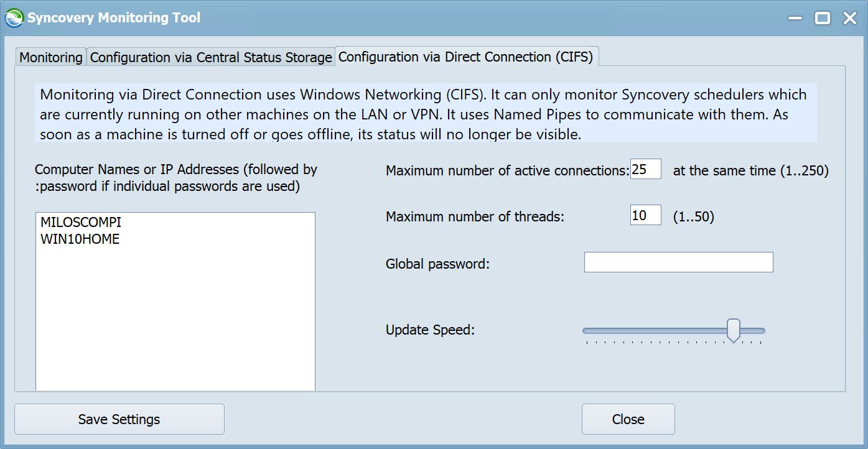Switch to the Monitoring tab

click(50, 57)
